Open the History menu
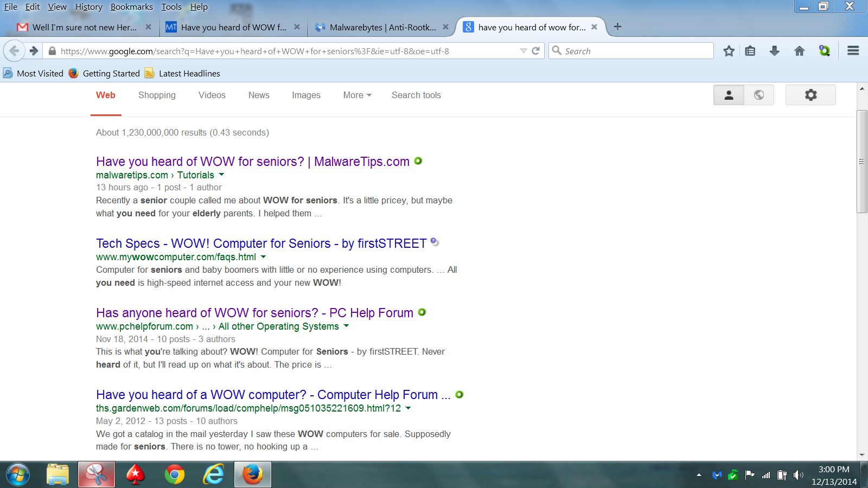Screen dimensions: 868x488 click(x=89, y=7)
